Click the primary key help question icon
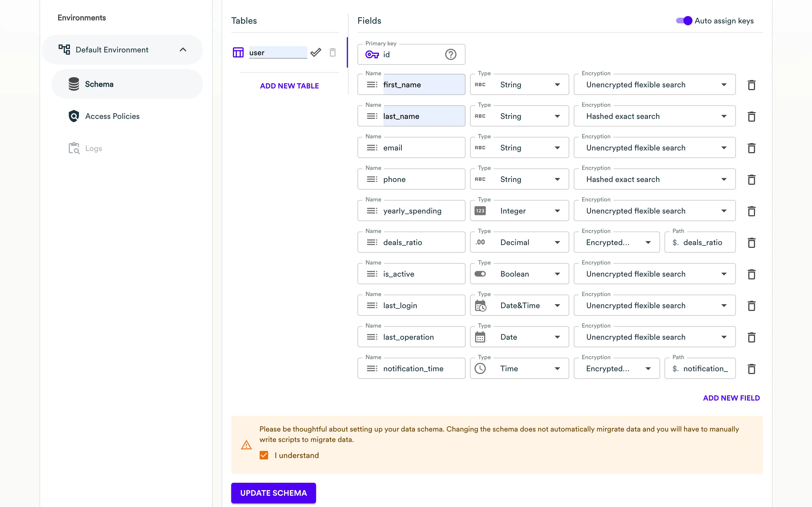 click(451, 54)
